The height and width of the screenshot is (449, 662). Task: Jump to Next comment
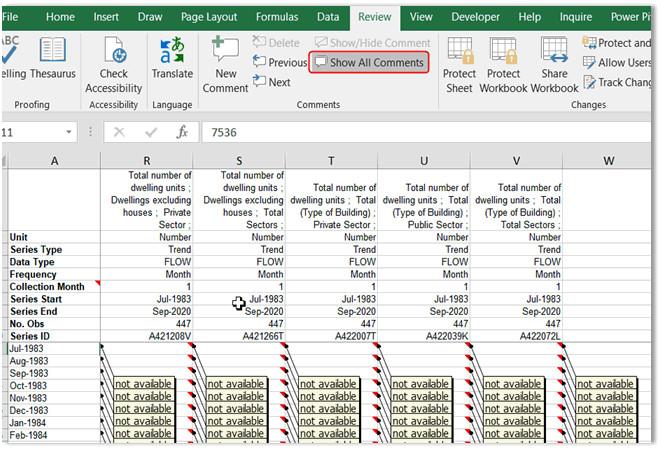click(271, 82)
